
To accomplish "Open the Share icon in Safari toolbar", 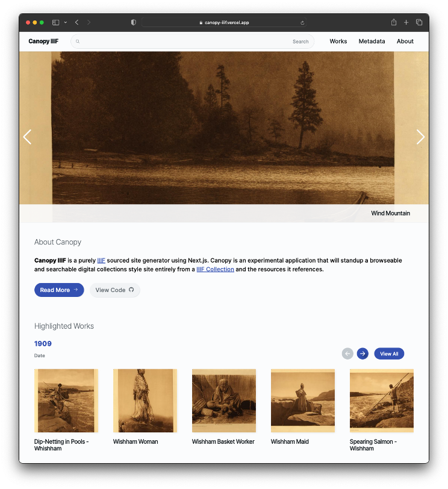I will (394, 22).
